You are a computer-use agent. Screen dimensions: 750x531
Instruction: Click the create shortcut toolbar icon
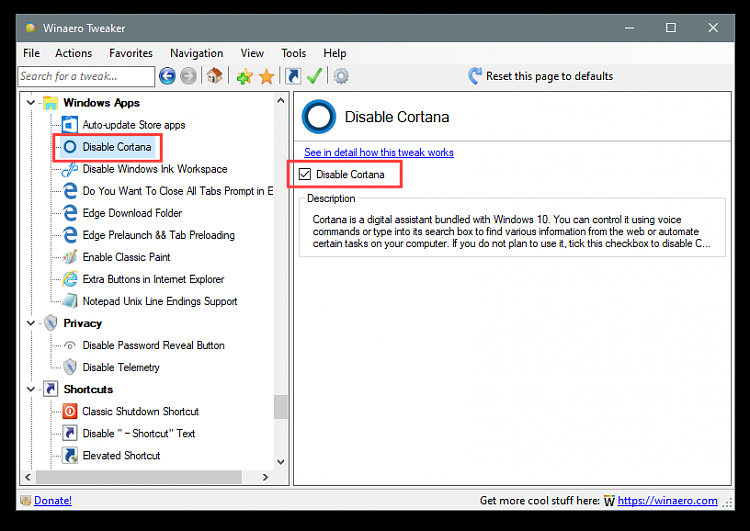point(293,76)
